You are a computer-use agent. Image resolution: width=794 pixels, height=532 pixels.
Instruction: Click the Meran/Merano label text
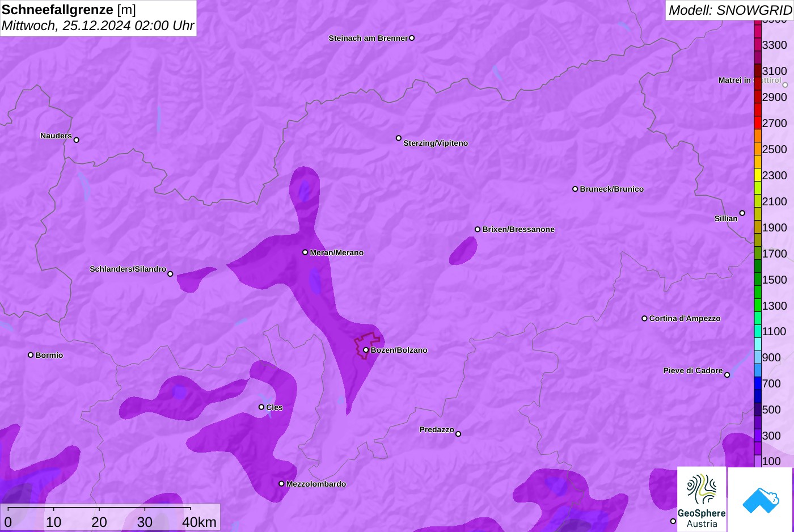[x=337, y=252]
